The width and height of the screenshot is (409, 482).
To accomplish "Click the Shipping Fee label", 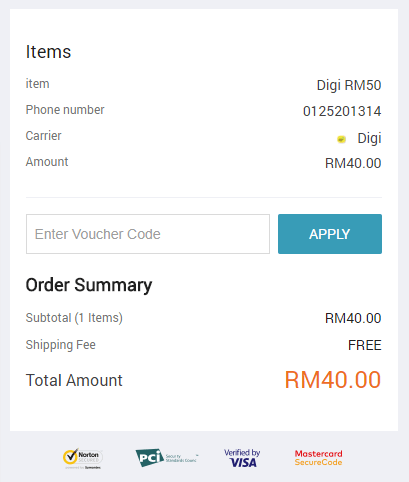I will tap(61, 345).
